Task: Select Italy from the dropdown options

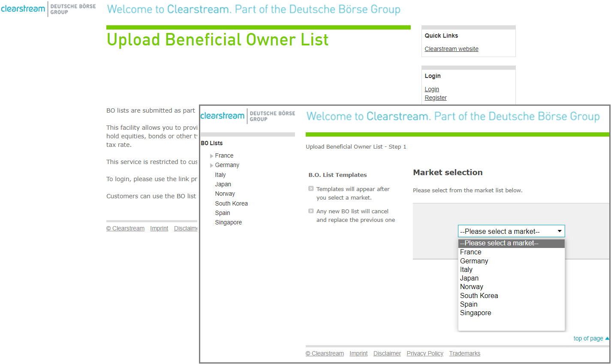Action: 466,270
